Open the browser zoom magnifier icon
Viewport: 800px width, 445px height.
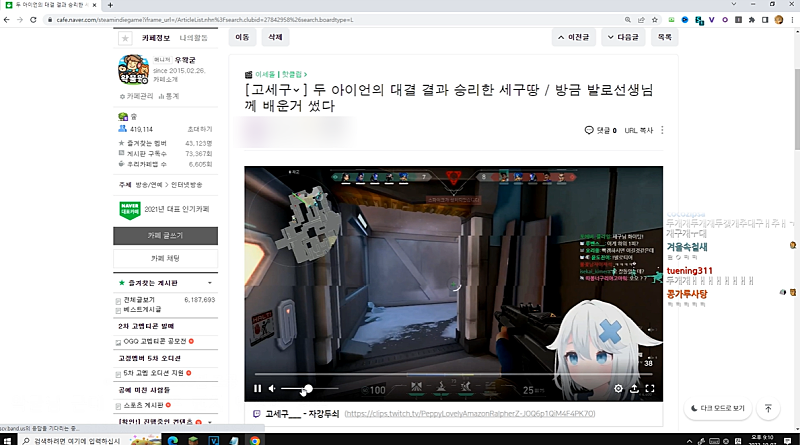click(628, 20)
